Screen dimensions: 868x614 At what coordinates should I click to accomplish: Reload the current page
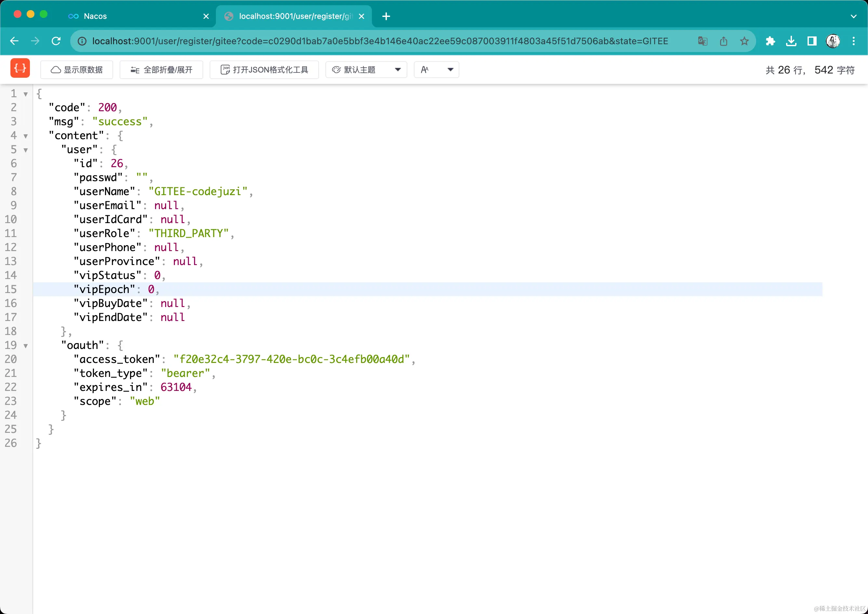click(56, 41)
